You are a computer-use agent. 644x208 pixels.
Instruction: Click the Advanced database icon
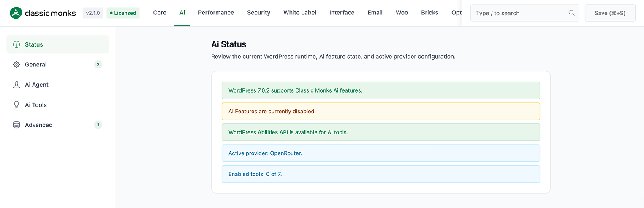click(x=16, y=125)
